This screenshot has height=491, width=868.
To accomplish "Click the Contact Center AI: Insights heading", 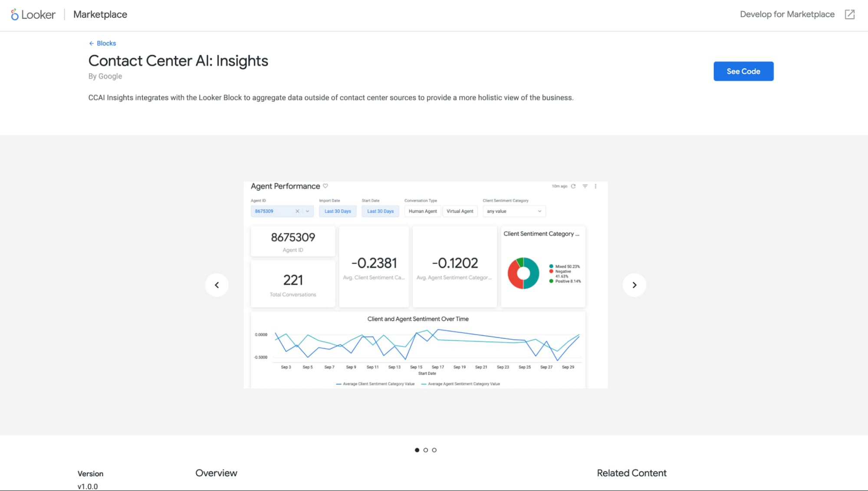I will tap(178, 61).
